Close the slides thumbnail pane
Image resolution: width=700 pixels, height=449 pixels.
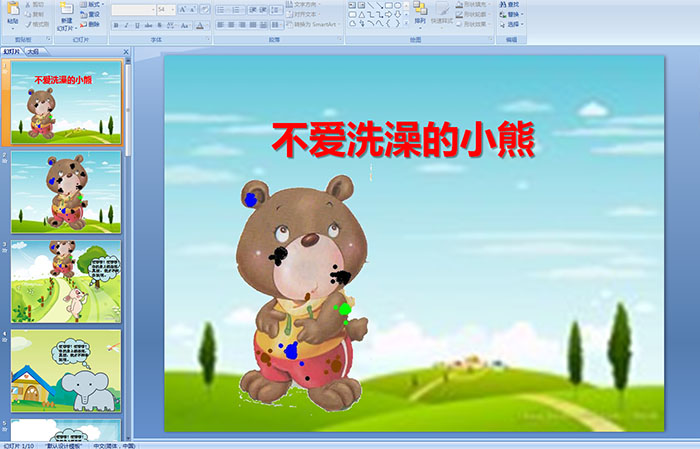coord(126,52)
